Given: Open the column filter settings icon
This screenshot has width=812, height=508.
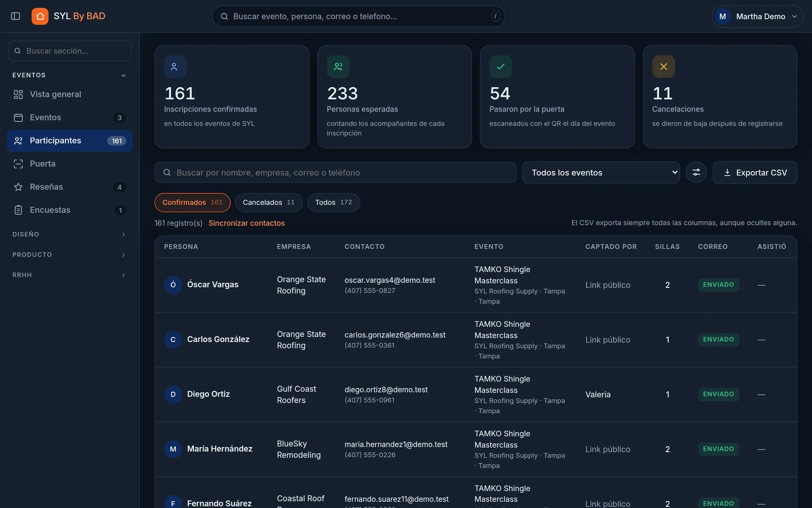Looking at the screenshot, I should [x=696, y=172].
